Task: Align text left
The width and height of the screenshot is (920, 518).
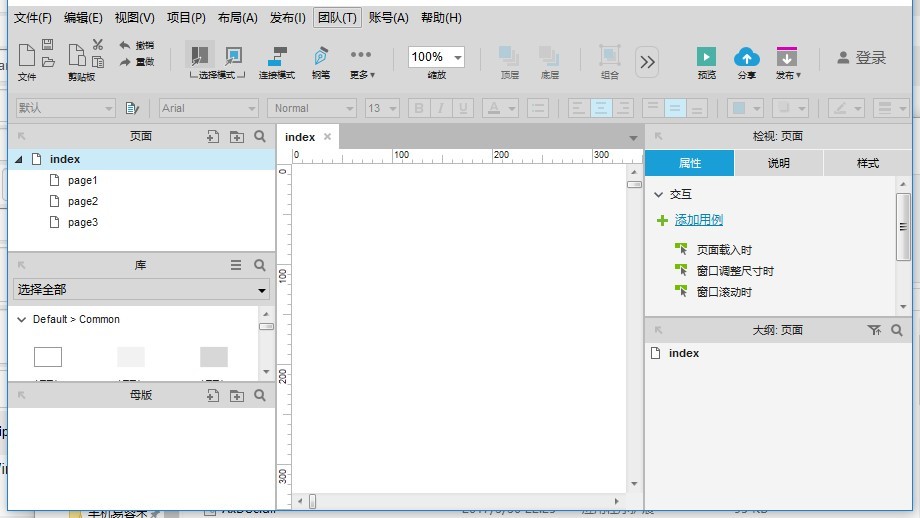Action: point(578,108)
